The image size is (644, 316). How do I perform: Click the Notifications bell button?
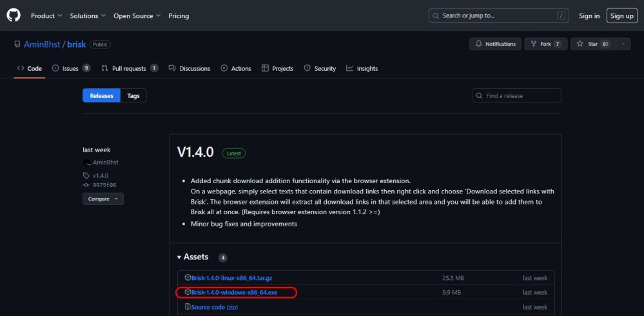click(x=495, y=44)
